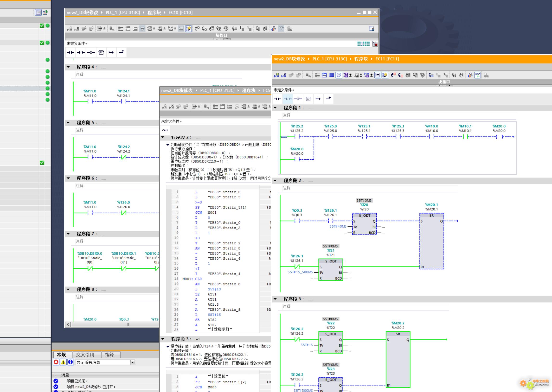Open 显示所有消息 filter dropdown
Screen dimensions: 552x392
[133, 362]
